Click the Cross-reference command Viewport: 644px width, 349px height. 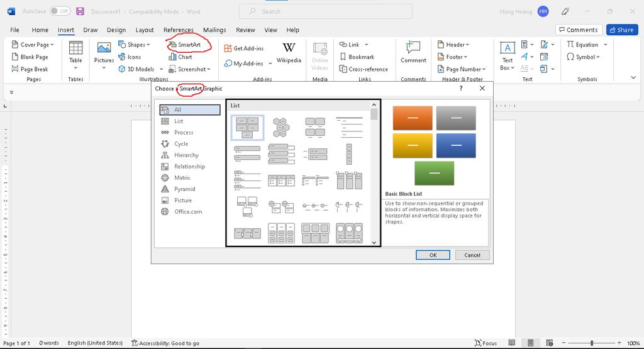coord(364,69)
